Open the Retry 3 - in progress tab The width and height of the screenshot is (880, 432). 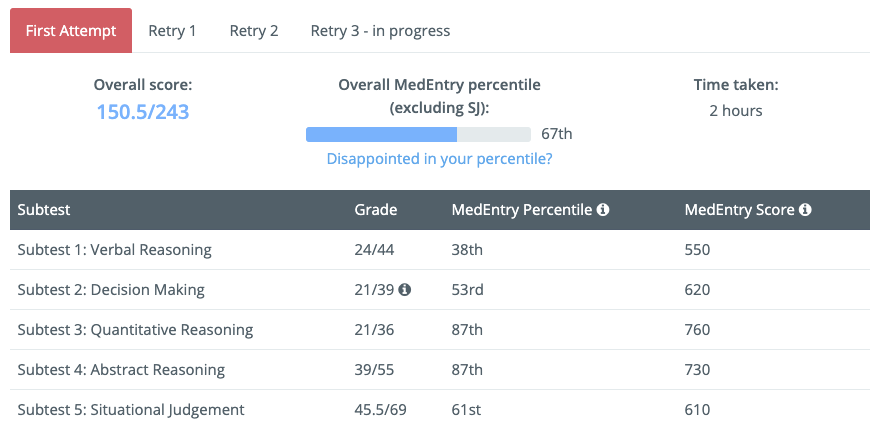381,30
